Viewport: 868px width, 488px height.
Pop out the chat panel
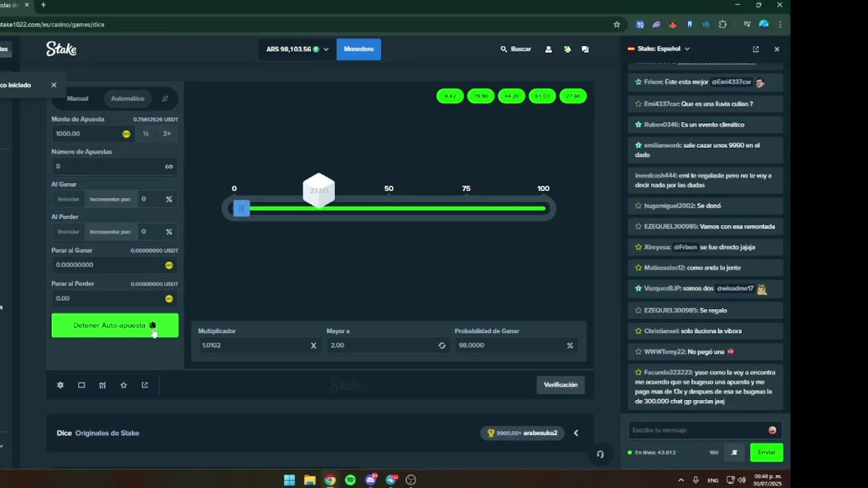756,49
